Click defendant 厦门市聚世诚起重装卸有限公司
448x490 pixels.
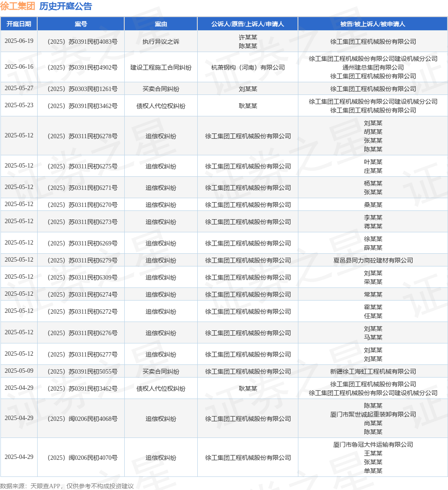coord(373,414)
